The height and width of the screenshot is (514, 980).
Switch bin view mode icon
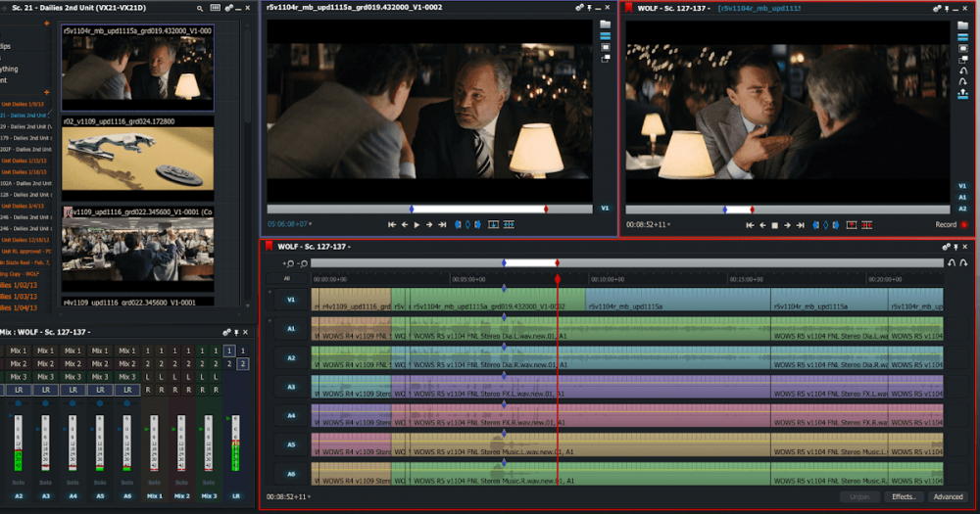pyautogui.click(x=215, y=8)
